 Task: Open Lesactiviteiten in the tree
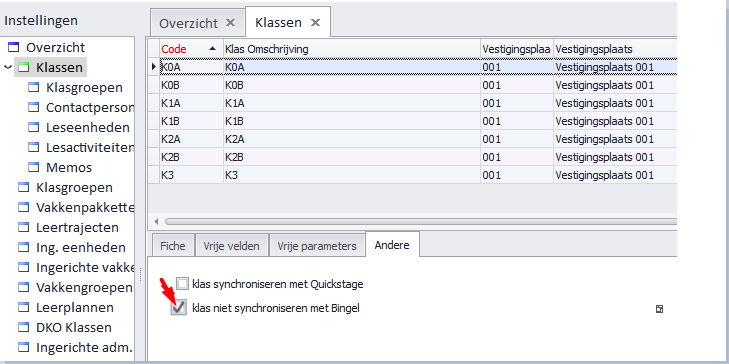[90, 147]
